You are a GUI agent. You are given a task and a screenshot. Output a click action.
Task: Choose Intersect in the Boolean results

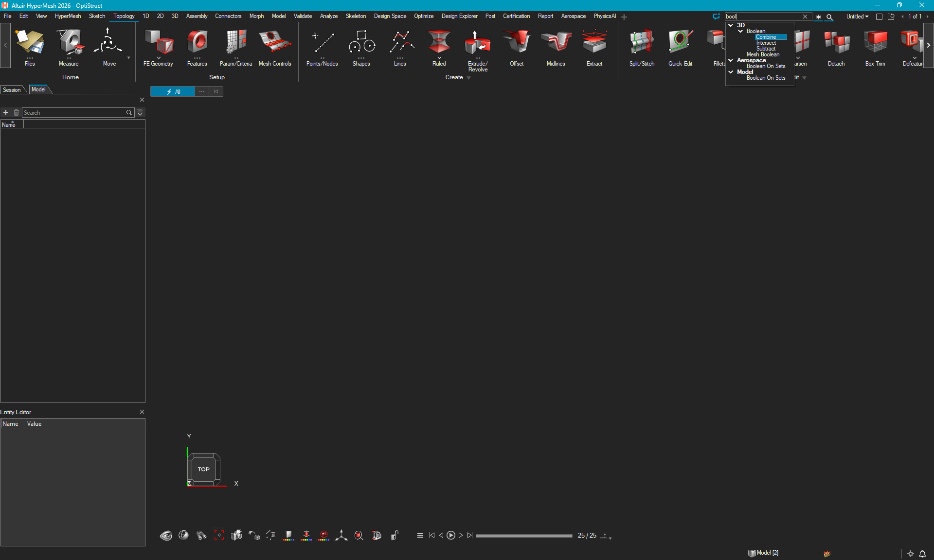(766, 43)
